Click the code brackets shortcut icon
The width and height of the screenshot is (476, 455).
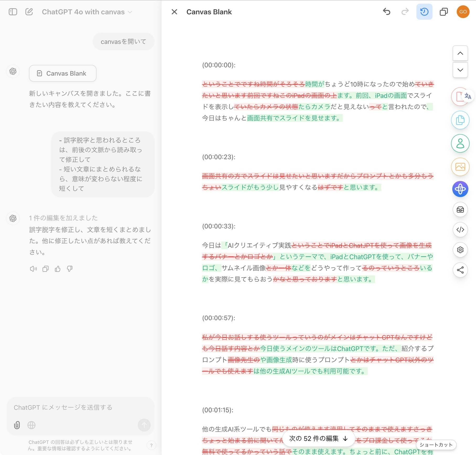tap(460, 230)
